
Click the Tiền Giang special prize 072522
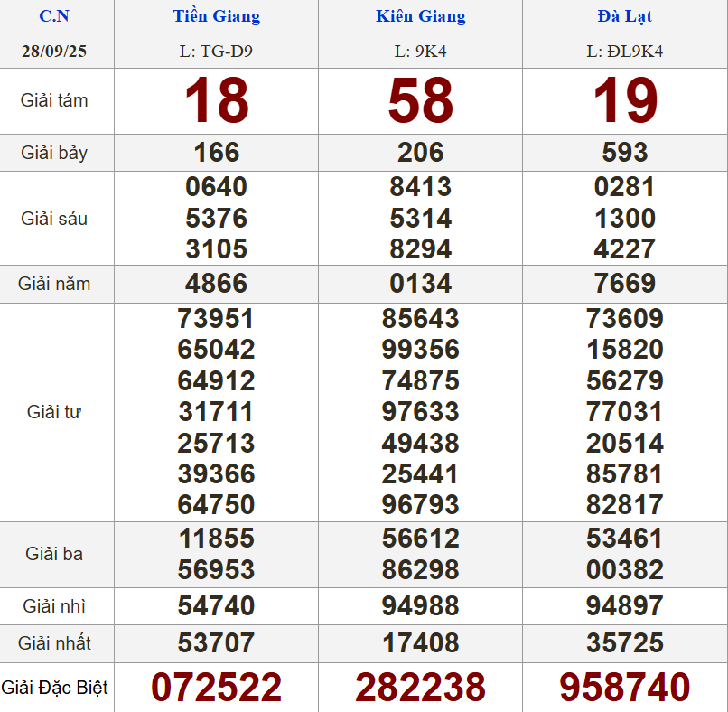(216, 688)
